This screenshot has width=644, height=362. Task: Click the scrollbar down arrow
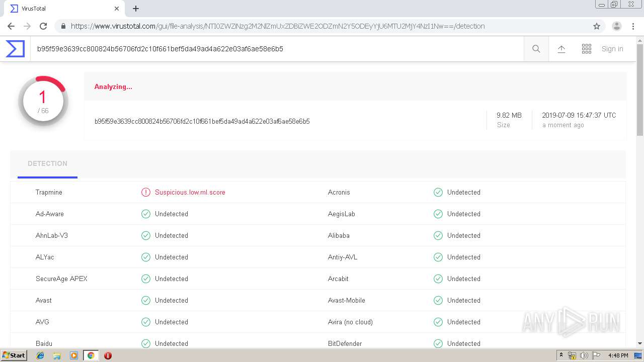coord(640,343)
